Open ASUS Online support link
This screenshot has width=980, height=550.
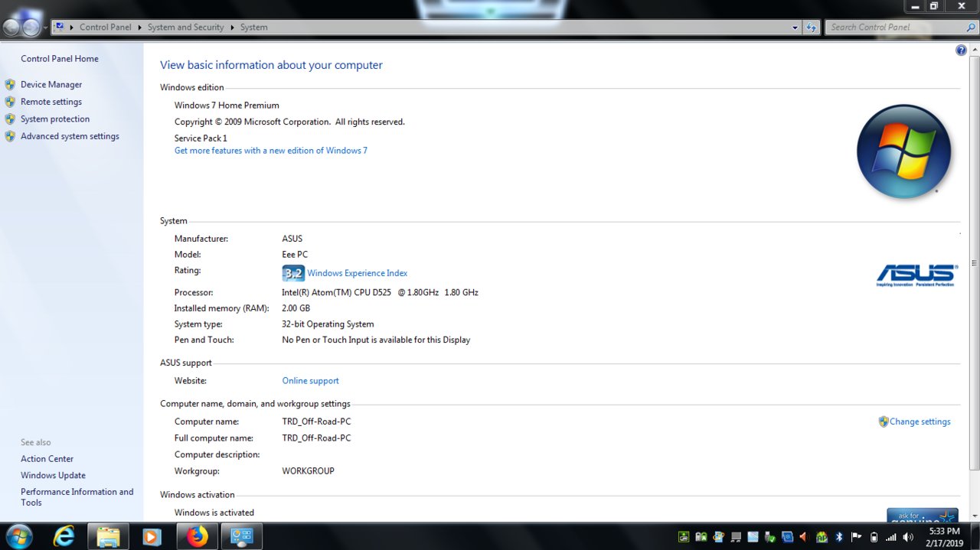click(310, 381)
